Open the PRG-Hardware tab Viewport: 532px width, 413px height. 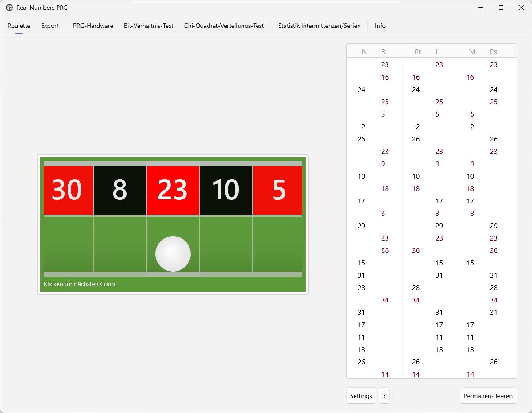tap(93, 26)
